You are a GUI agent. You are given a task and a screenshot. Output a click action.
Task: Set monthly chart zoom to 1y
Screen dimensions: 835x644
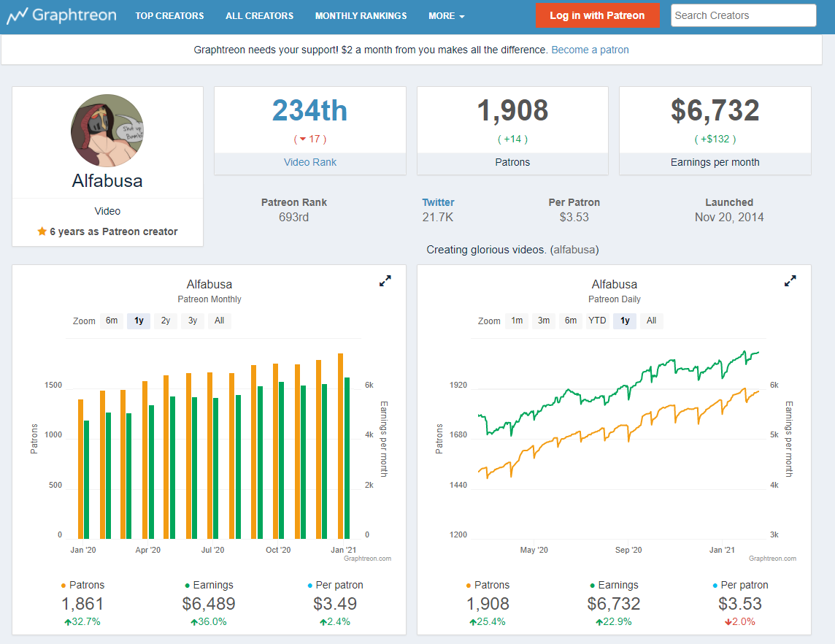point(139,321)
